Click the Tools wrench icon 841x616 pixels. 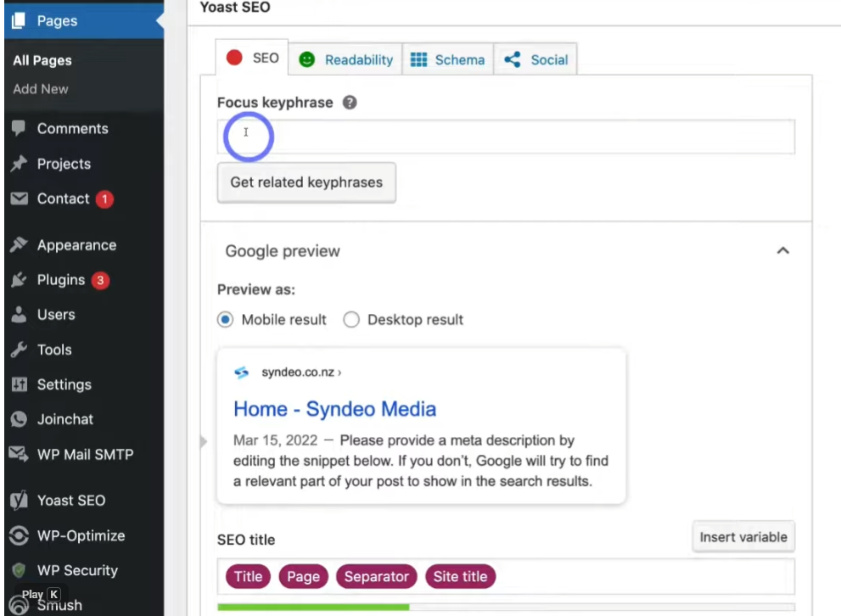(x=19, y=350)
